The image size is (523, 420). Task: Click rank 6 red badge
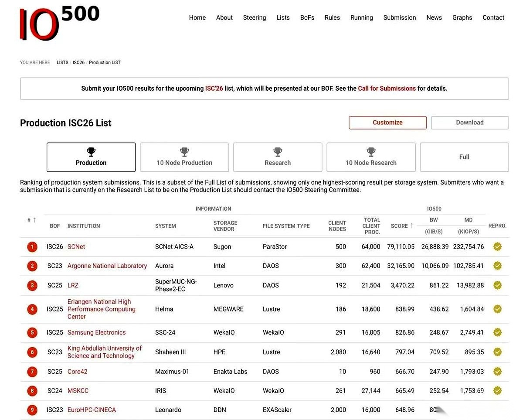coord(32,352)
